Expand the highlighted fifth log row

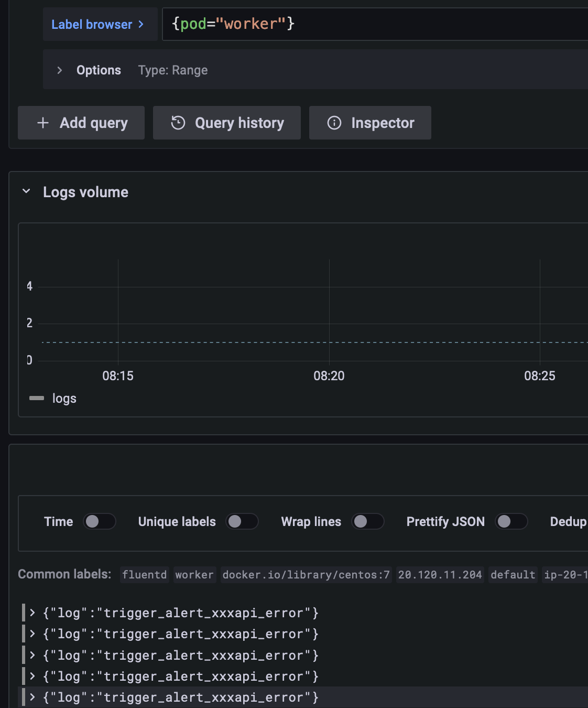click(32, 697)
